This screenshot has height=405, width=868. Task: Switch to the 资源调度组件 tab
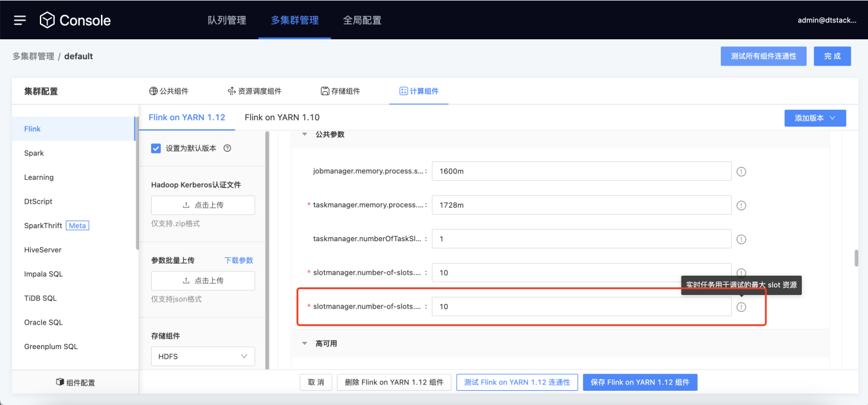[255, 91]
